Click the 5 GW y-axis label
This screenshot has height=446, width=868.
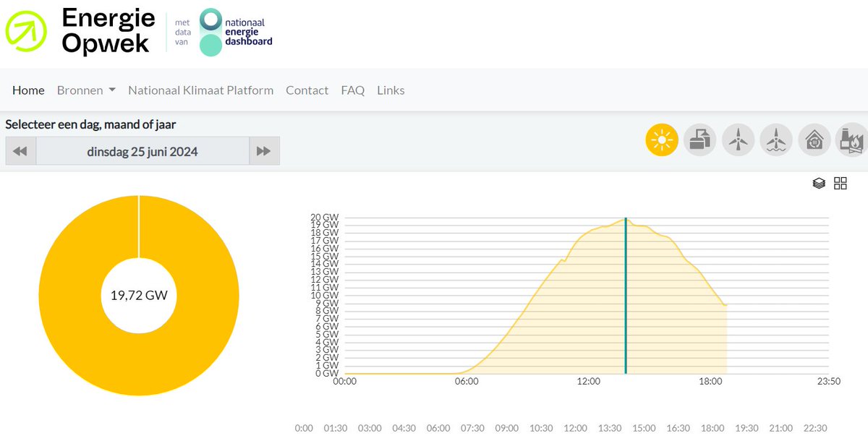(x=326, y=334)
